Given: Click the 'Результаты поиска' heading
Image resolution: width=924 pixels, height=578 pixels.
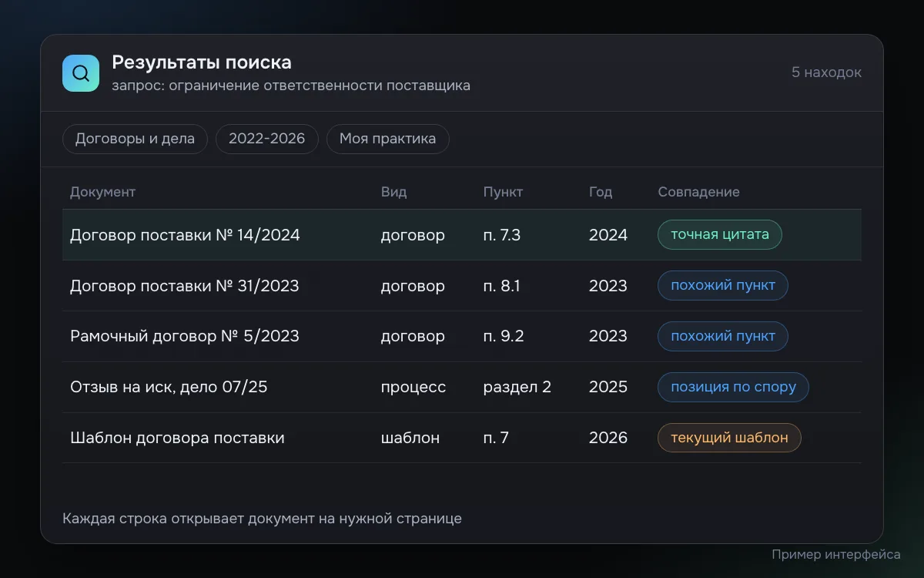Looking at the screenshot, I should (202, 62).
